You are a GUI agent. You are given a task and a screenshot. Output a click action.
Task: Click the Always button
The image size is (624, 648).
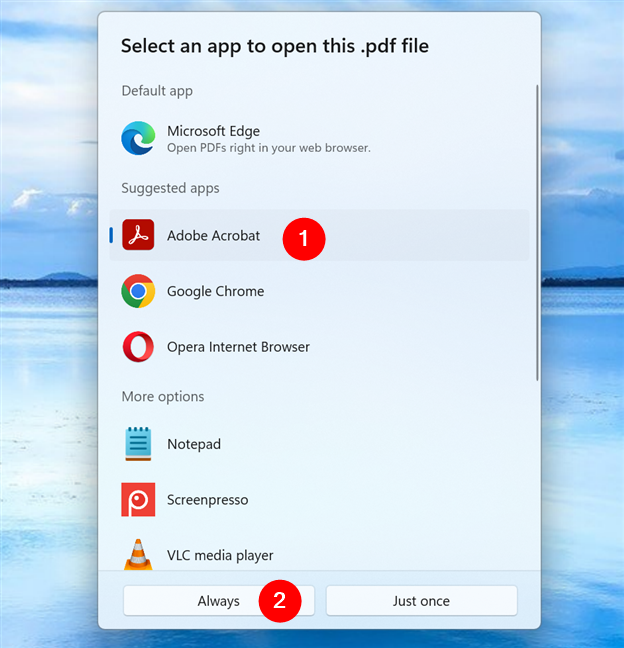[219, 600]
